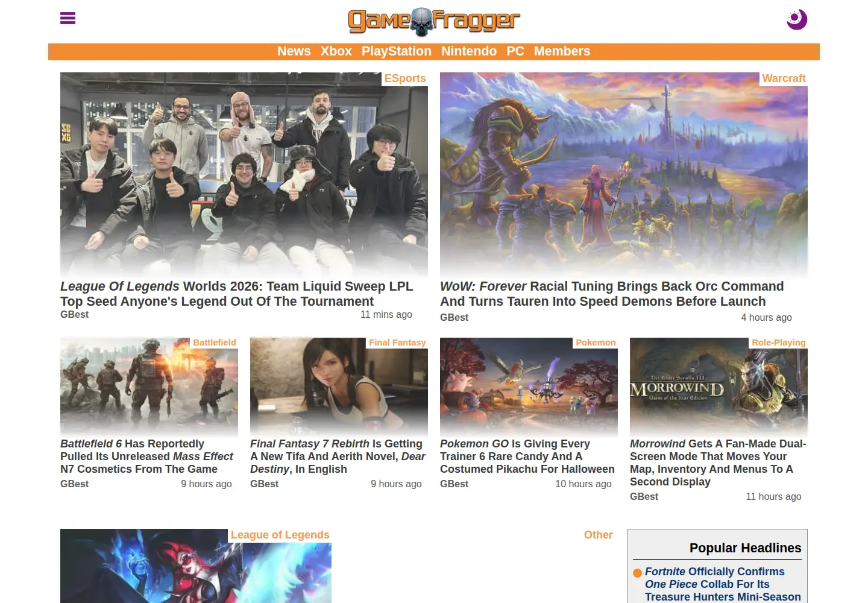Select Nintendo in navigation bar
This screenshot has width=868, height=603.
point(469,51)
